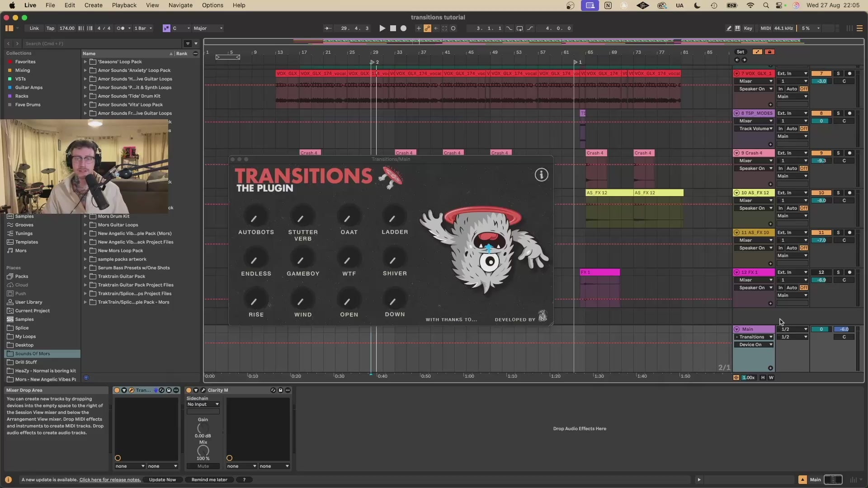The image size is (868, 488).
Task: Set track 7 monitor to Auto
Action: [792, 89]
